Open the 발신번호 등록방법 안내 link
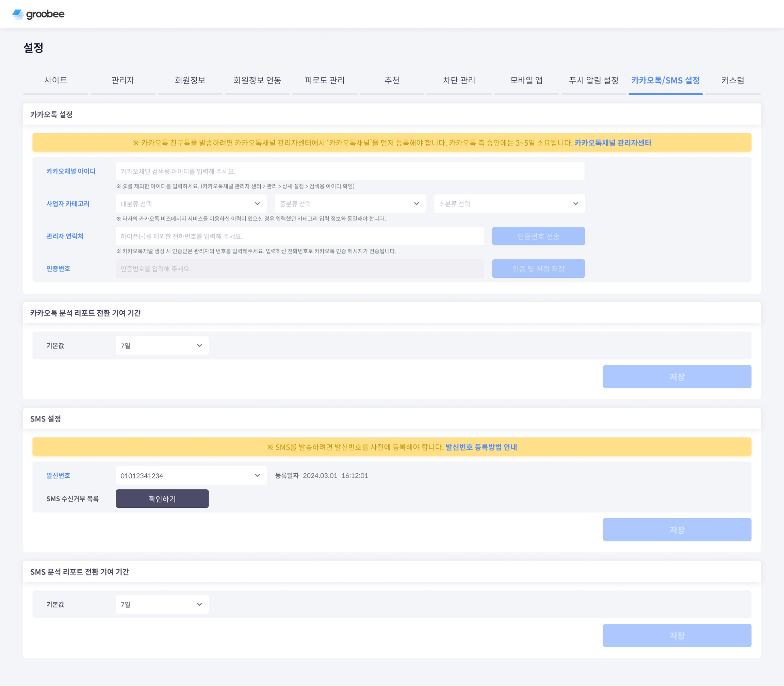784x686 pixels. point(481,447)
